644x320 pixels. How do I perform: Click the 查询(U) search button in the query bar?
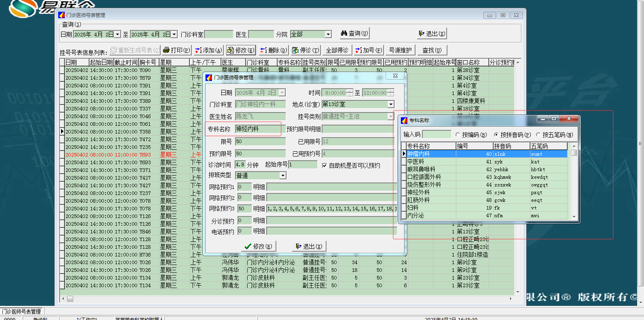354,33
